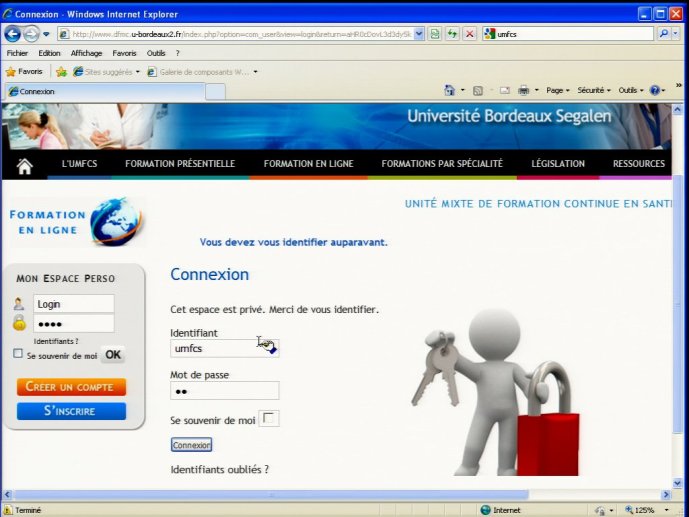Click the Refresh page icon
This screenshot has width=689, height=517.
(452, 34)
